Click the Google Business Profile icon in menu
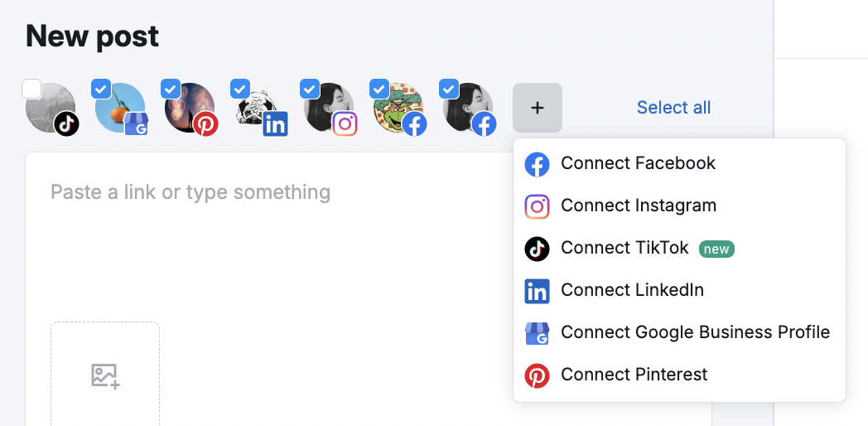The image size is (868, 426). point(537,333)
